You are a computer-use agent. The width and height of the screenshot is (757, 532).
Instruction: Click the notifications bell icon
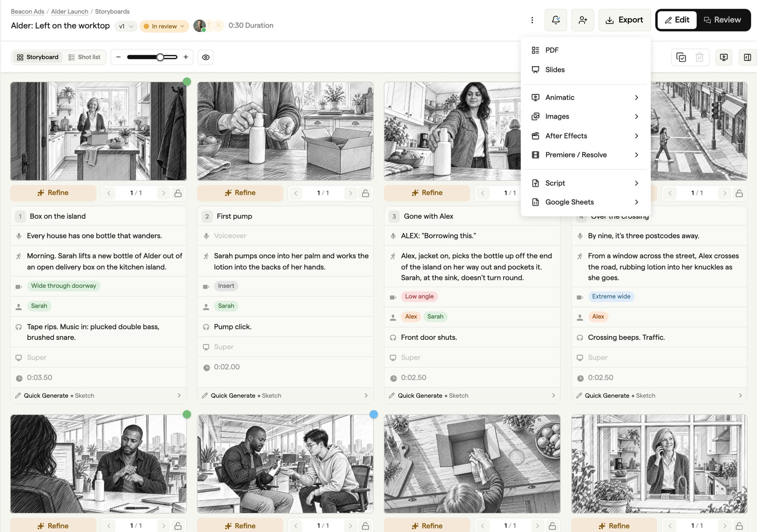click(556, 20)
